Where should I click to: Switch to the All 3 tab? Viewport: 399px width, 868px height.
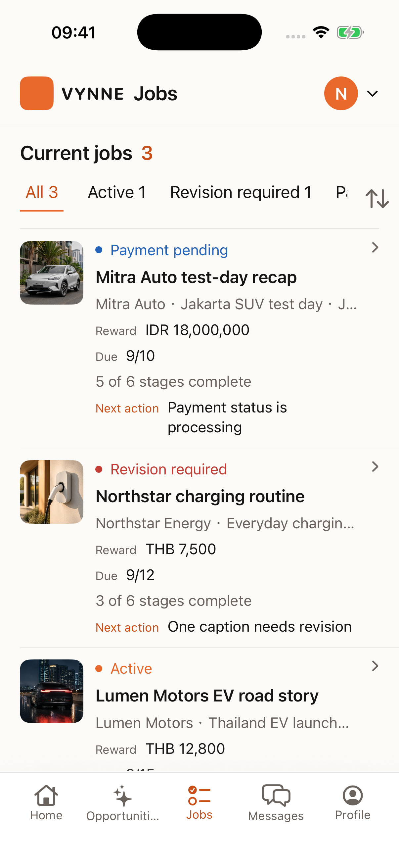click(x=42, y=192)
